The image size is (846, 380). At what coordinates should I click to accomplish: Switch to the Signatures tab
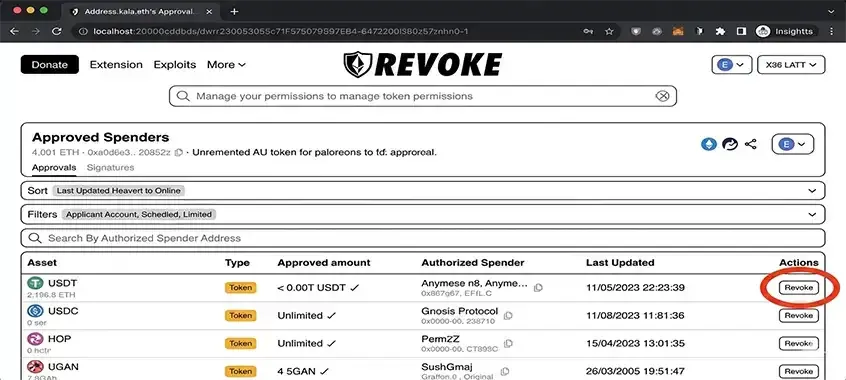coord(111,167)
